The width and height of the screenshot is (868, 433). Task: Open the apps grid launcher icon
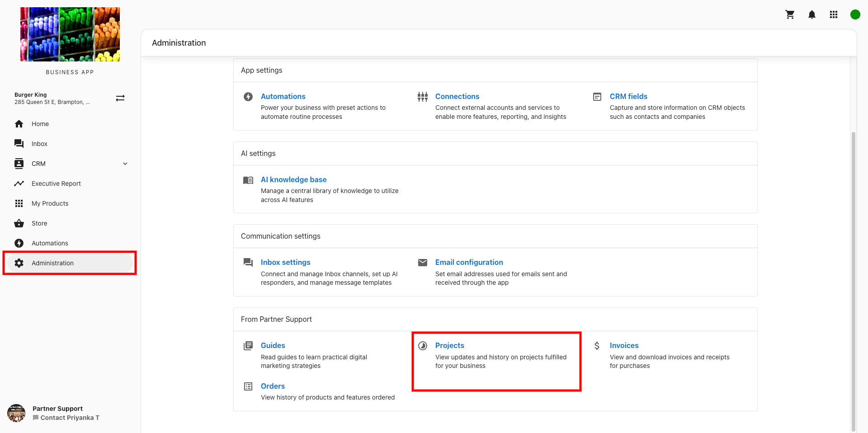pyautogui.click(x=834, y=14)
